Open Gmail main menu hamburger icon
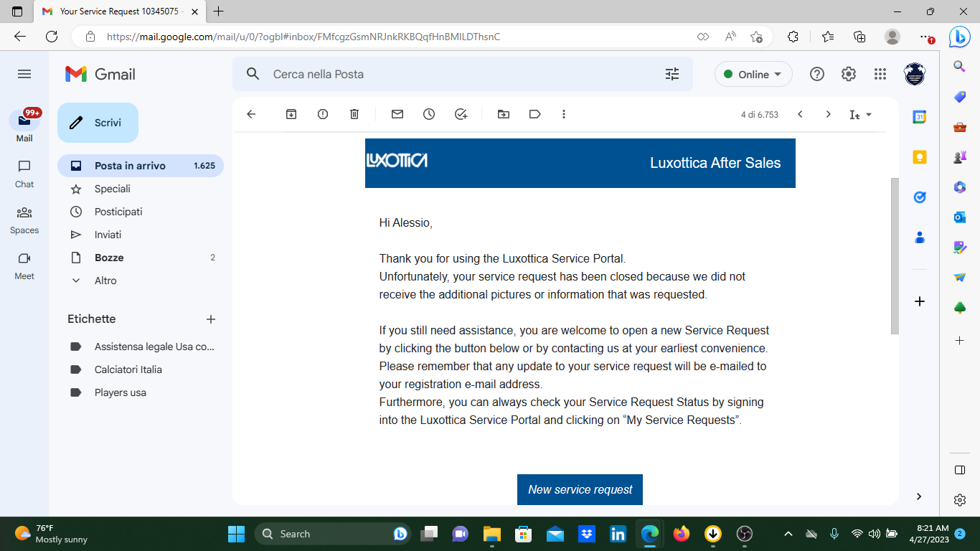 pyautogui.click(x=24, y=74)
